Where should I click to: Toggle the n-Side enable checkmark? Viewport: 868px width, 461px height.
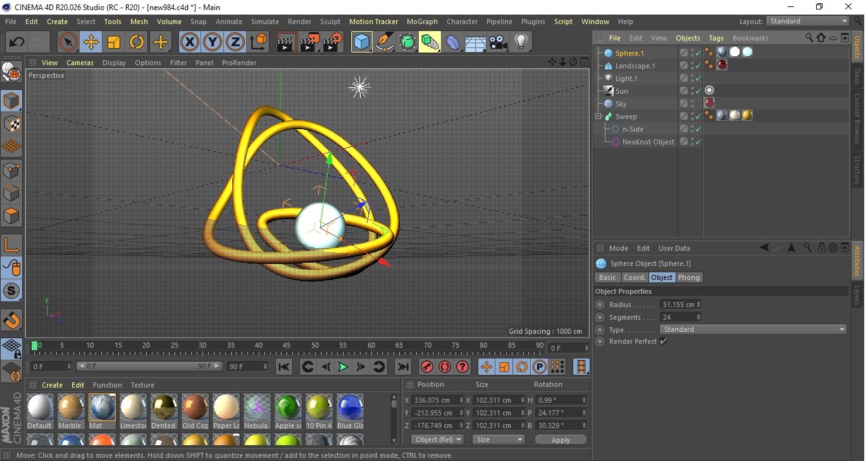698,129
